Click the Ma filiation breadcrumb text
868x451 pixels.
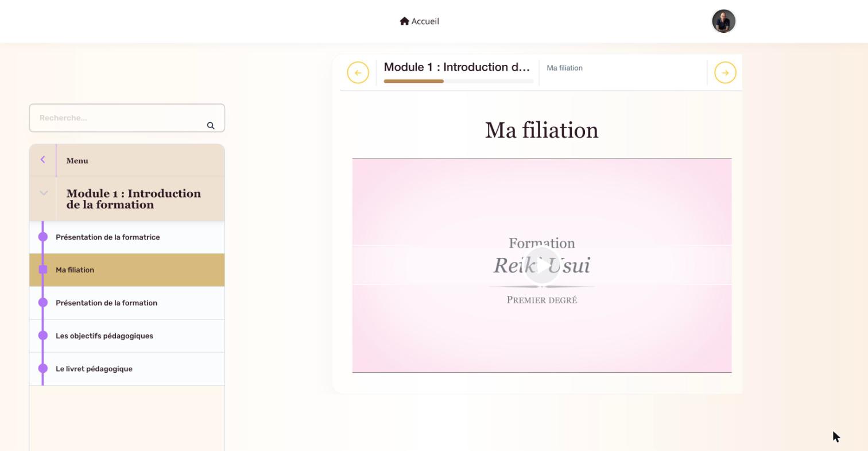(x=564, y=68)
